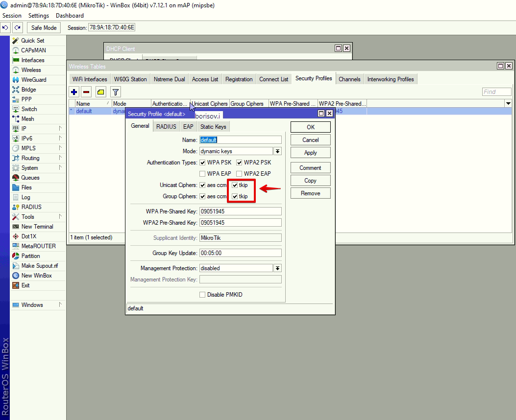516x420 pixels.
Task: Click the blue plus Add icon
Action: click(x=74, y=92)
